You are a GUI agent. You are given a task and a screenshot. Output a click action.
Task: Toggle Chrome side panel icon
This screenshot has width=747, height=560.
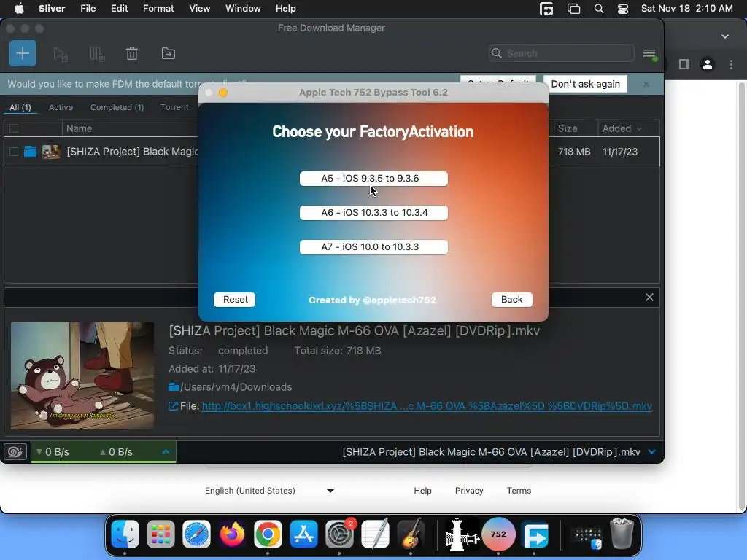coord(684,64)
